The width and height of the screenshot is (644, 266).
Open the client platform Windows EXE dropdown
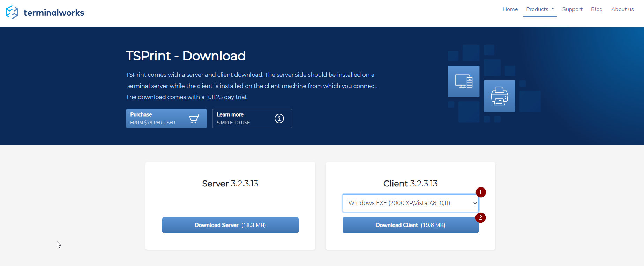[411, 203]
